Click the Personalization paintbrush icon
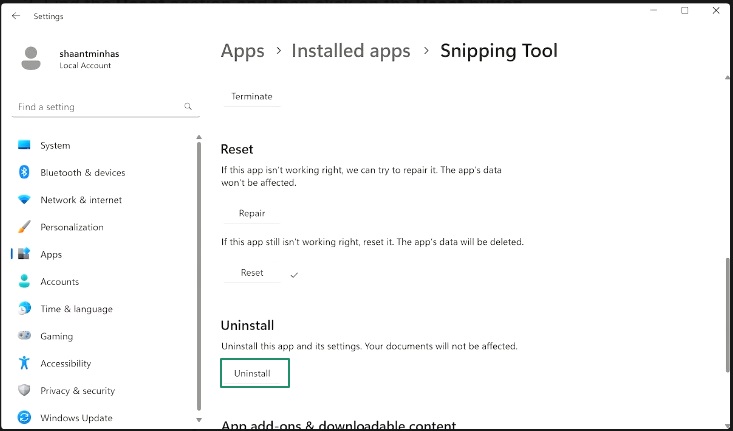Viewport: 733px width, 431px height. pos(24,227)
